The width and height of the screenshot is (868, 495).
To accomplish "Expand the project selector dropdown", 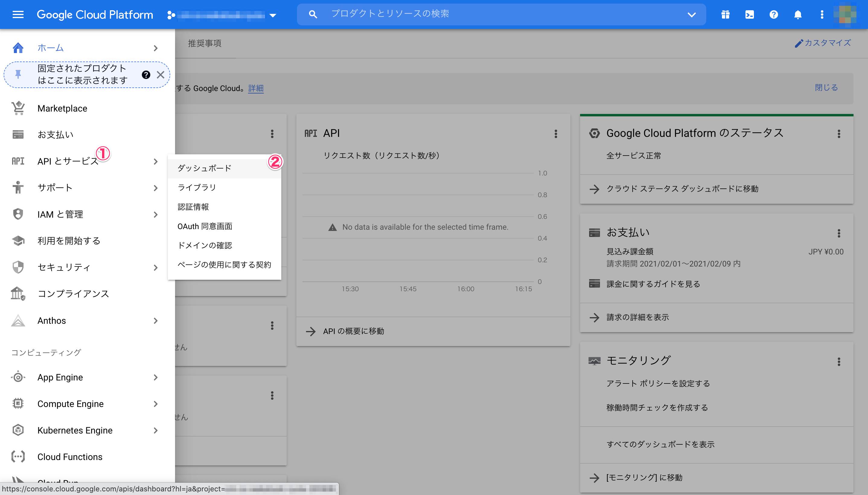I will [273, 15].
